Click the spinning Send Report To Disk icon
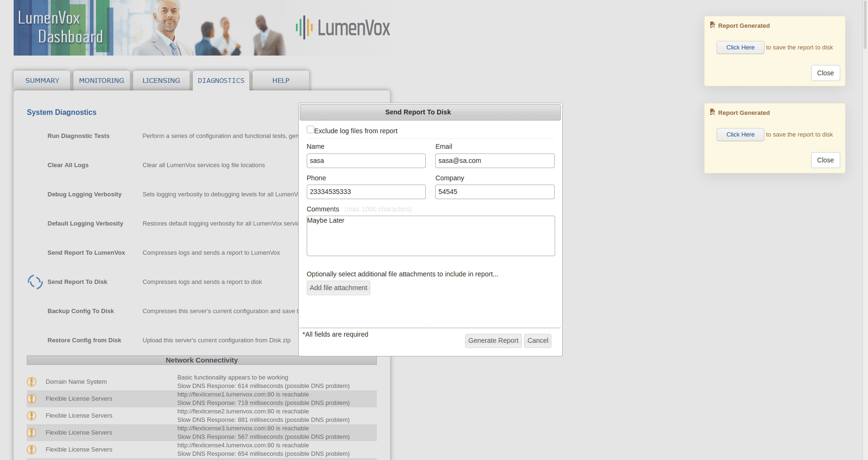Image resolution: width=868 pixels, height=460 pixels. tap(35, 282)
